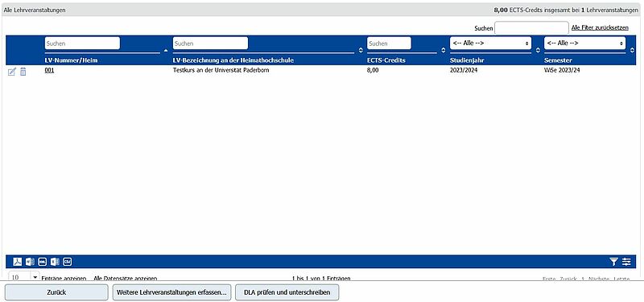Image resolution: width=644 pixels, height=302 pixels.
Task: Click the LV-Nummer/Heim column header
Action: tap(71, 60)
